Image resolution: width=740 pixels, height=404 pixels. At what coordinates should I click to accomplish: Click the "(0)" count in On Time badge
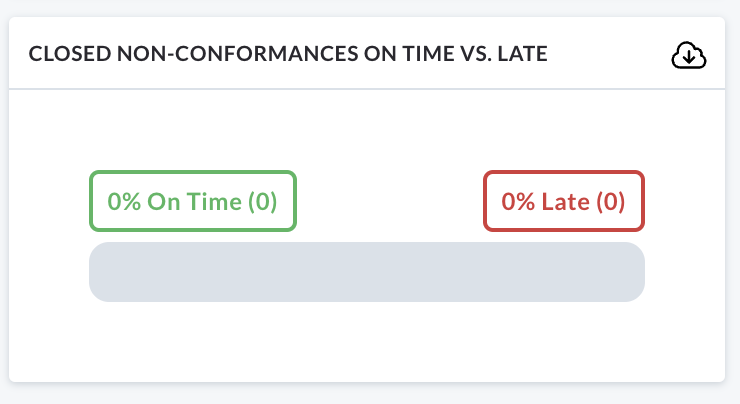[262, 202]
